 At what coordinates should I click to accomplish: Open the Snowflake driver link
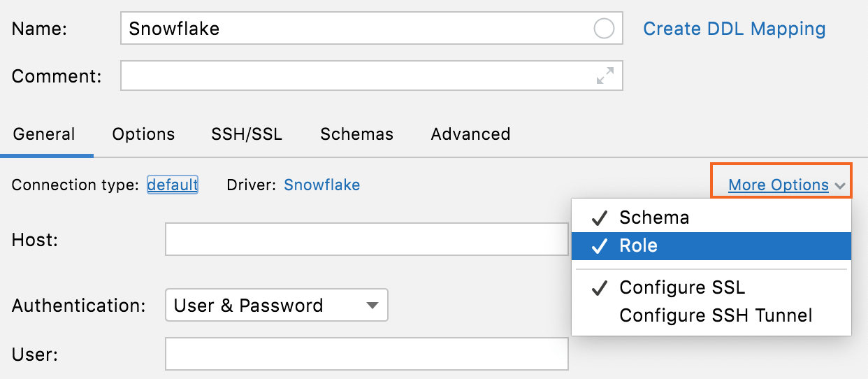point(321,185)
